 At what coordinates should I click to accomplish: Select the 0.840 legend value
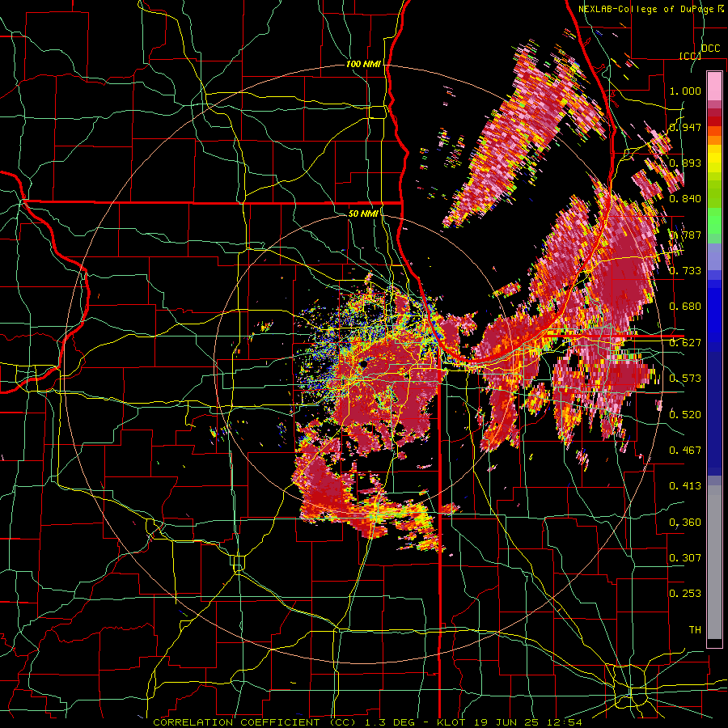click(685, 199)
